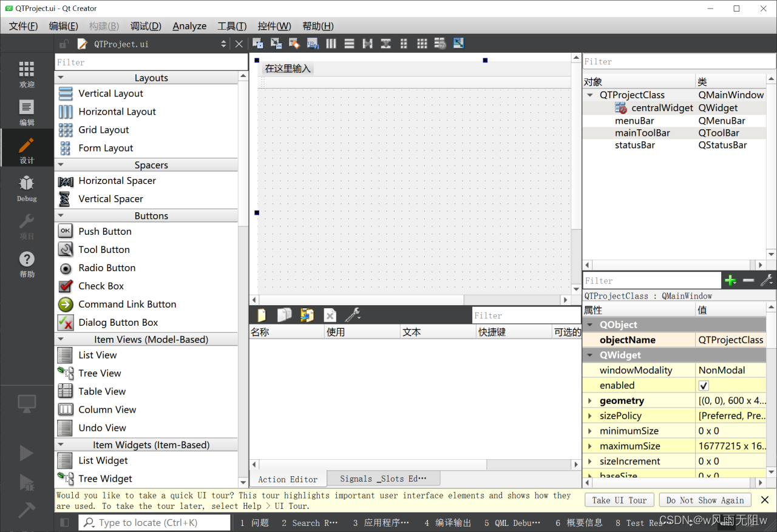Collapse the QTProjectClass tree item
Viewport: 777px width, 532px height.
(x=589, y=95)
